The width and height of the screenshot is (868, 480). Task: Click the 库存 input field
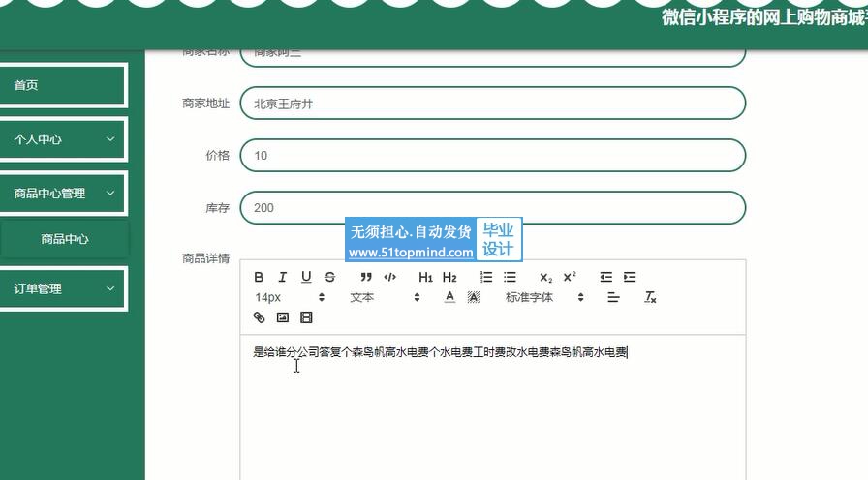click(493, 208)
